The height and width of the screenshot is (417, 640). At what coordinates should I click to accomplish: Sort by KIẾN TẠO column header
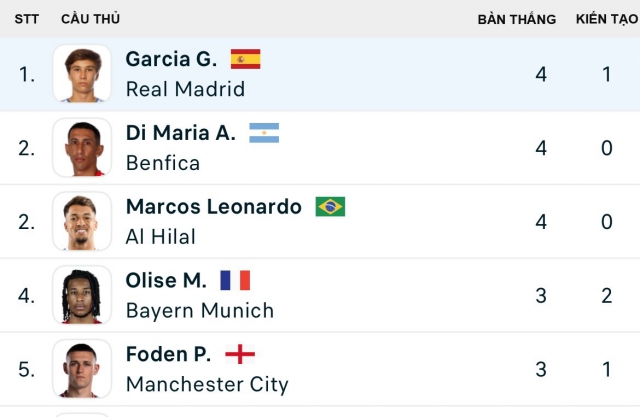(x=607, y=19)
